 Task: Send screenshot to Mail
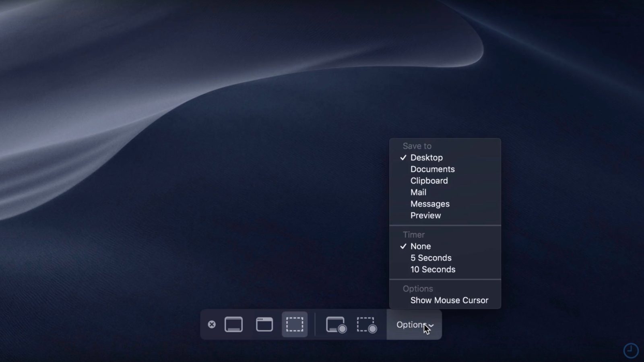click(418, 192)
